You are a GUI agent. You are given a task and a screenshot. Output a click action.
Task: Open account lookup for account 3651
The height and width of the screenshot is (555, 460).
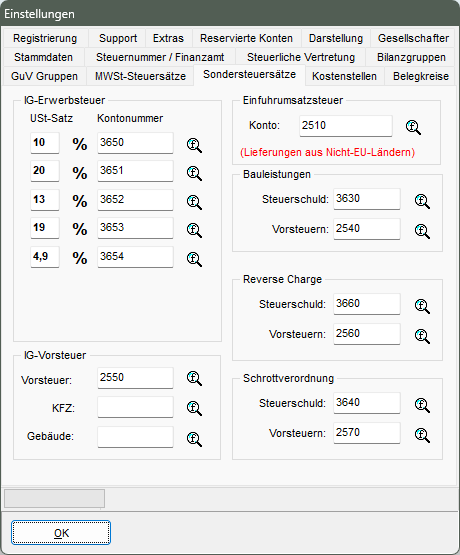(x=194, y=173)
